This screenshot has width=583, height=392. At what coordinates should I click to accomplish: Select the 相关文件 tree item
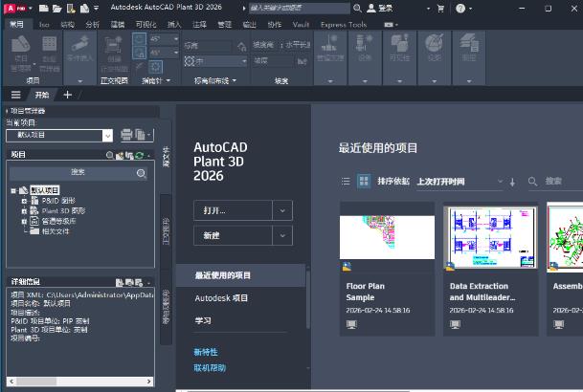(x=55, y=230)
